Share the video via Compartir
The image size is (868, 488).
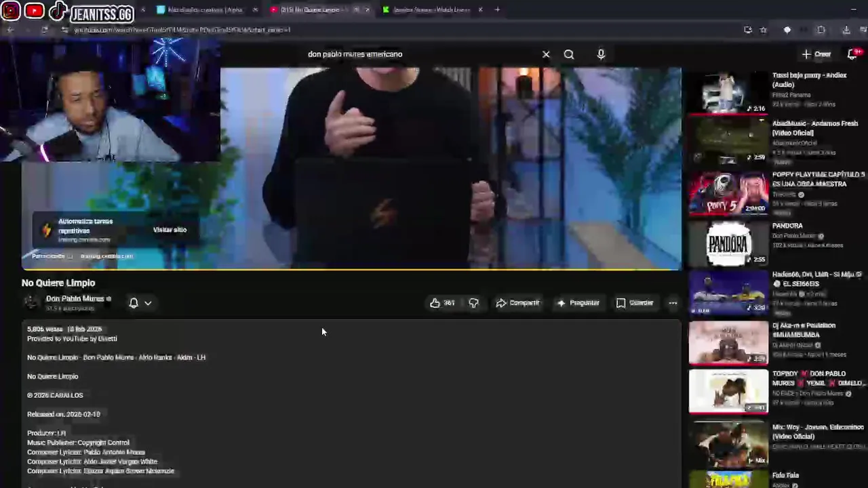tap(517, 303)
